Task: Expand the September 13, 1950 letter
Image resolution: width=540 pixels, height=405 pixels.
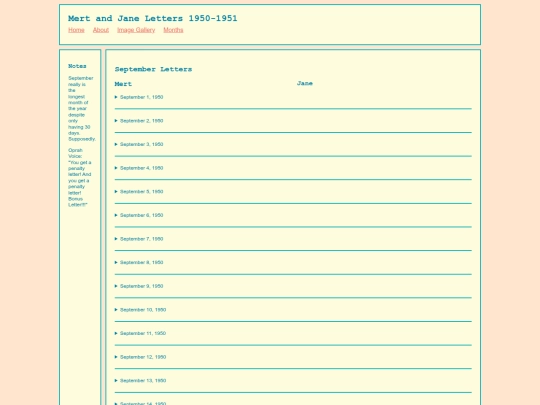Action: click(x=140, y=381)
